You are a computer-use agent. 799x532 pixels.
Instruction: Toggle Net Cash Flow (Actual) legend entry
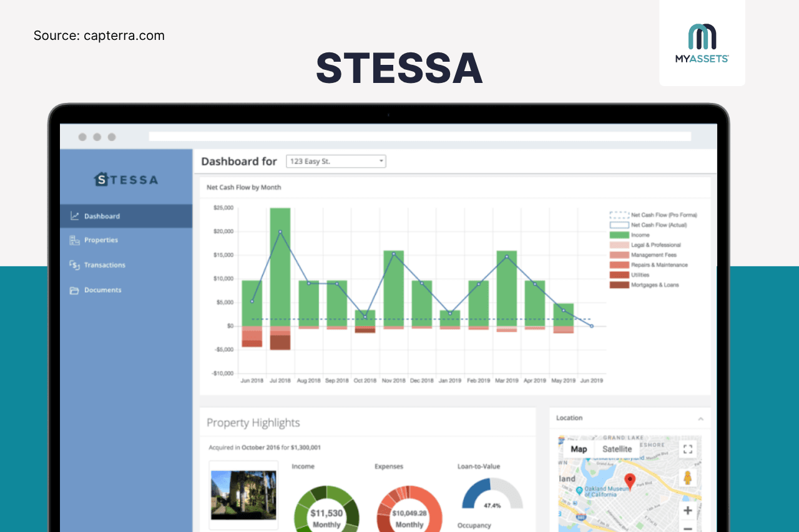pos(650,225)
